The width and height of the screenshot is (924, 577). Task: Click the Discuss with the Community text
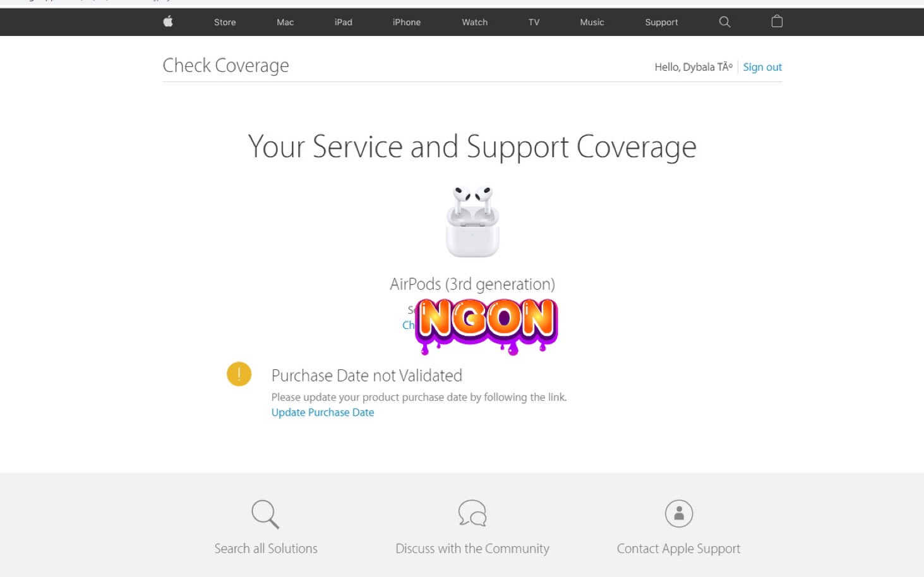pos(472,549)
